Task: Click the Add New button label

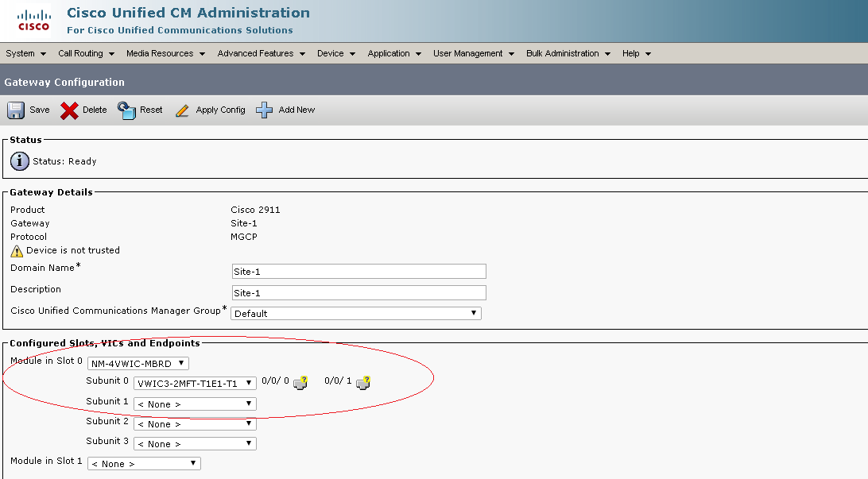Action: [296, 110]
